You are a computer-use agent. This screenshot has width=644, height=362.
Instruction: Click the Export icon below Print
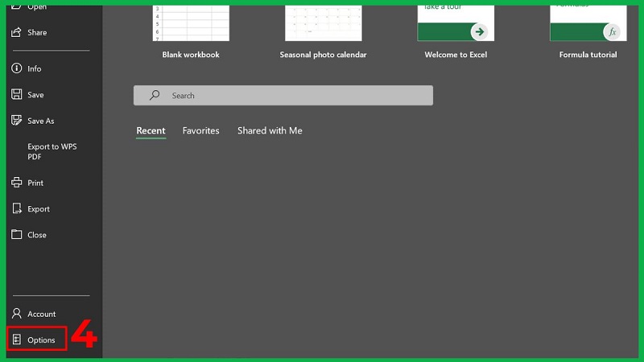click(17, 209)
